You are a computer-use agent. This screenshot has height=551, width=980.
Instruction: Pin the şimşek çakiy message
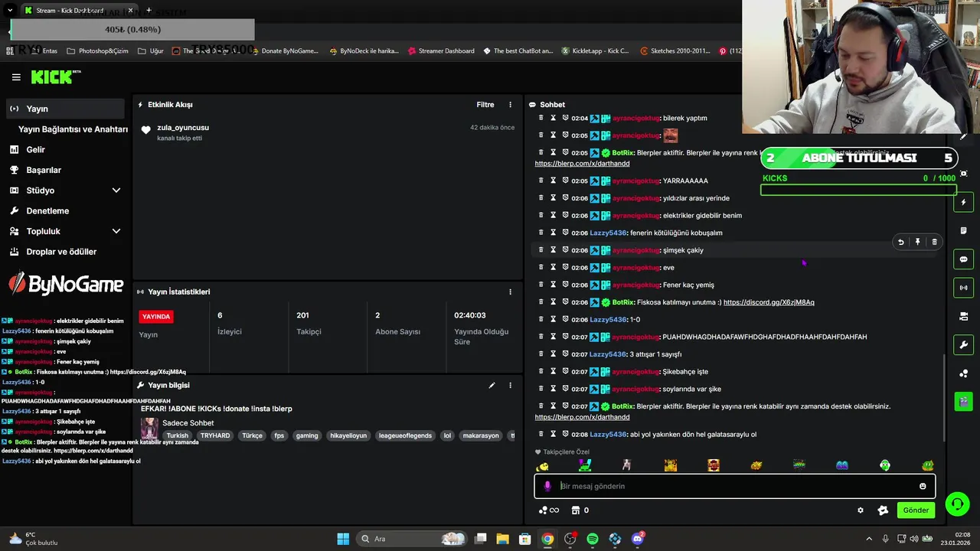[918, 242]
